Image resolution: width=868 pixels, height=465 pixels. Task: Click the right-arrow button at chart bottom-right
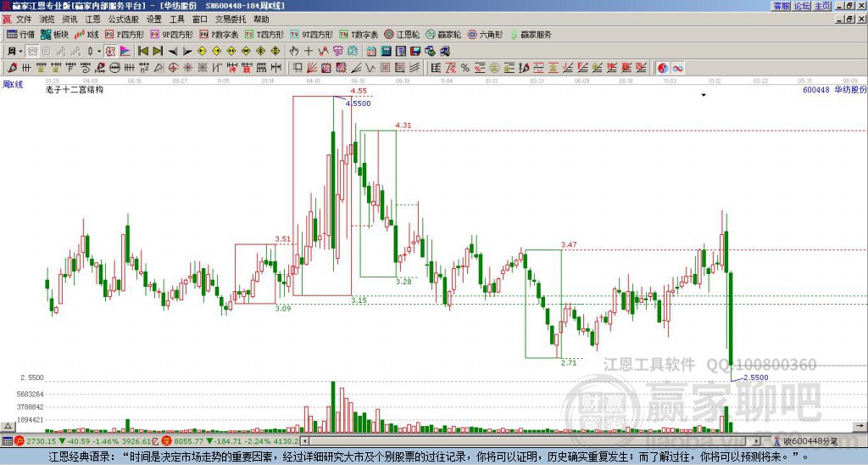click(x=860, y=426)
